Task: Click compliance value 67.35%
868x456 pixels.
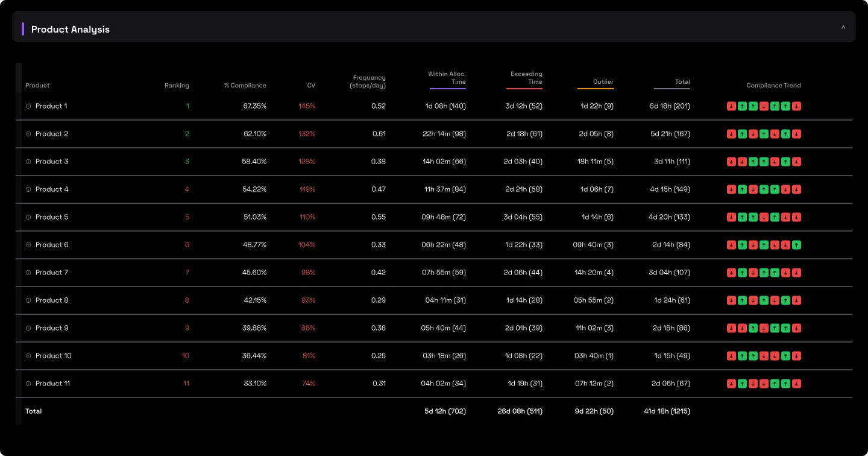Action: [x=255, y=106]
